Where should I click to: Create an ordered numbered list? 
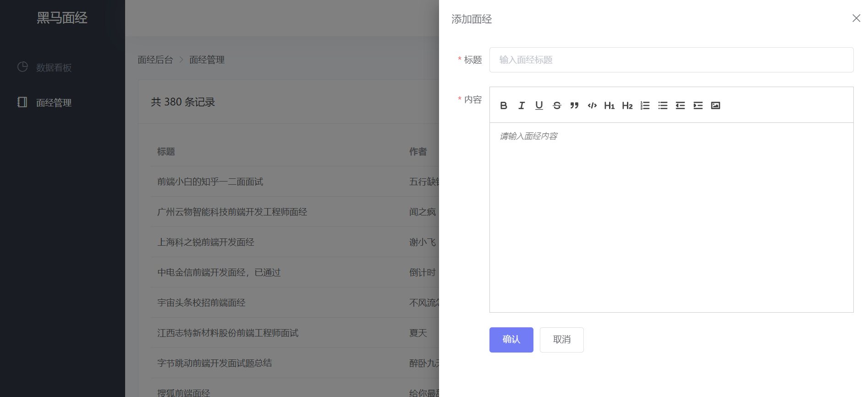[645, 105]
